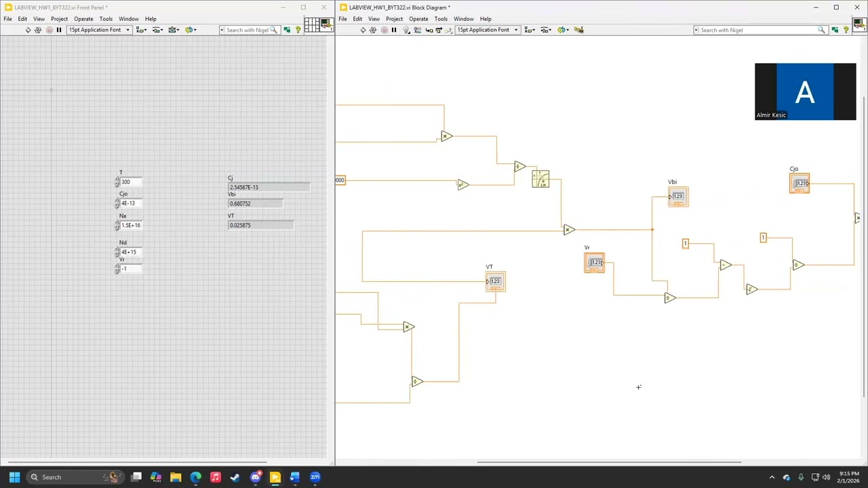Screen dimensions: 868x488
Task: Click Run Continuously in Front Panel toolbar
Action: pyautogui.click(x=38, y=30)
